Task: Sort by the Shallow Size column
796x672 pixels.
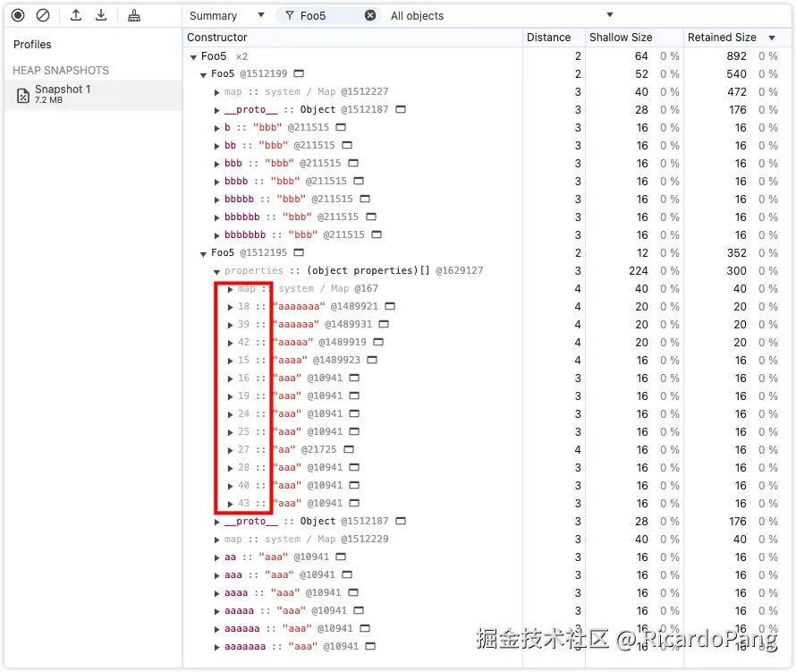Action: (634, 38)
